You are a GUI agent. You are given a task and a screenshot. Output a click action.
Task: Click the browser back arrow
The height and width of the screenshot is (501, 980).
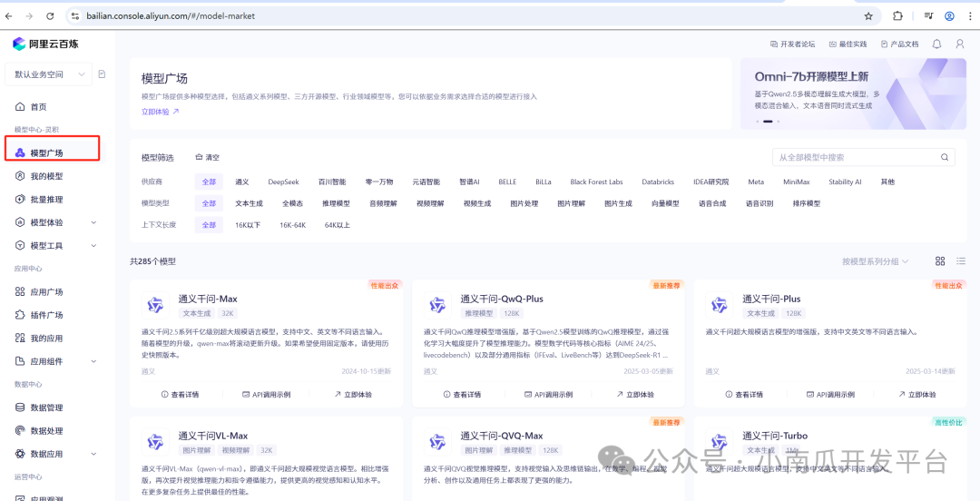point(9,15)
